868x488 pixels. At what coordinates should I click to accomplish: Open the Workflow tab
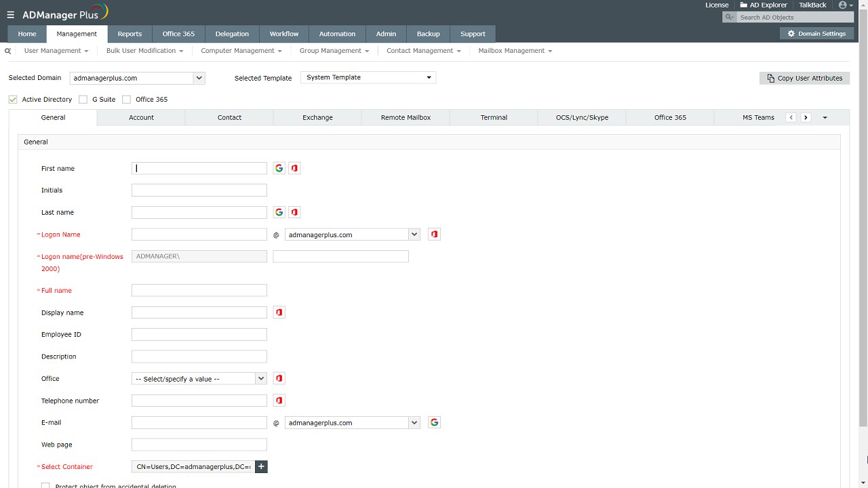pyautogui.click(x=284, y=34)
